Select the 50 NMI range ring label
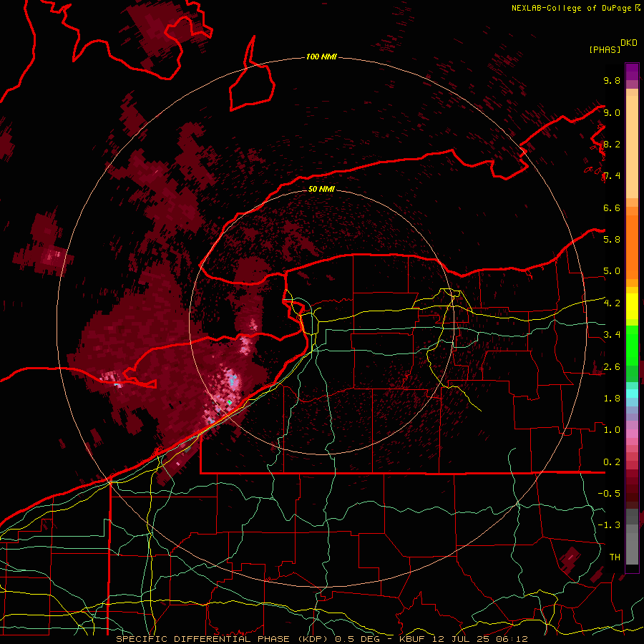 (321, 189)
